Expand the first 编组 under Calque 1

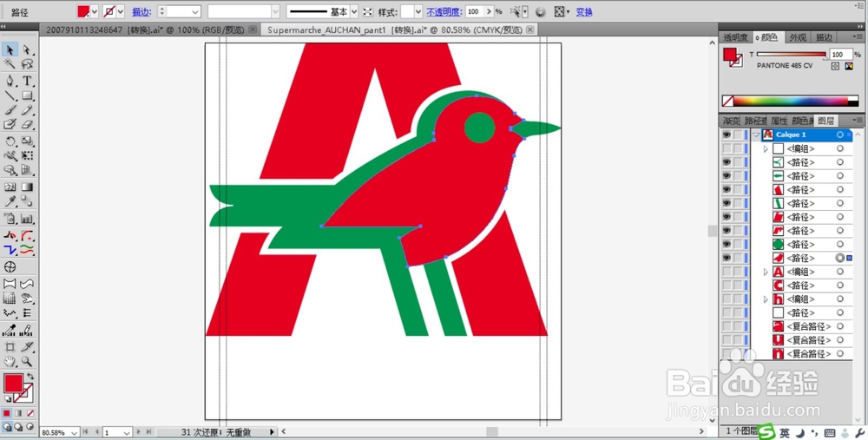766,148
